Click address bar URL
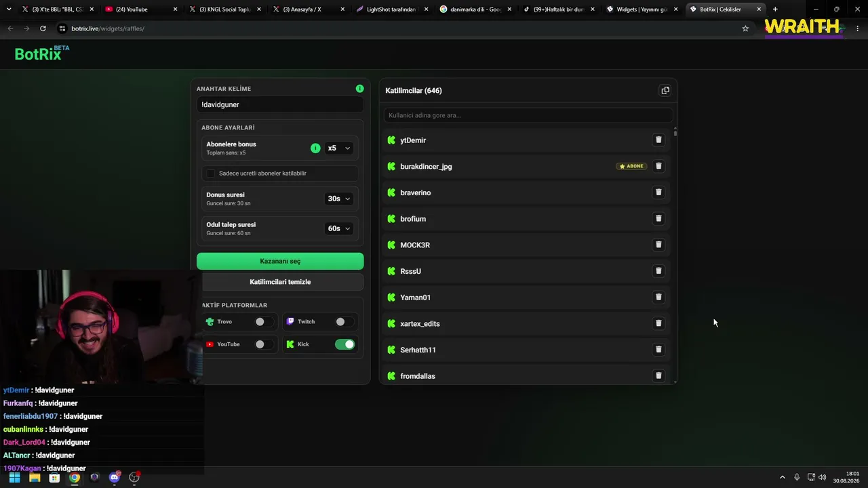 [x=108, y=28]
